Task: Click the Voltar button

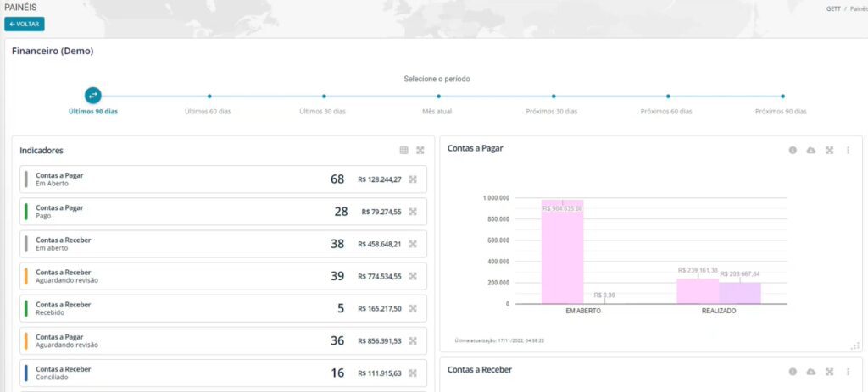Action: click(25, 24)
